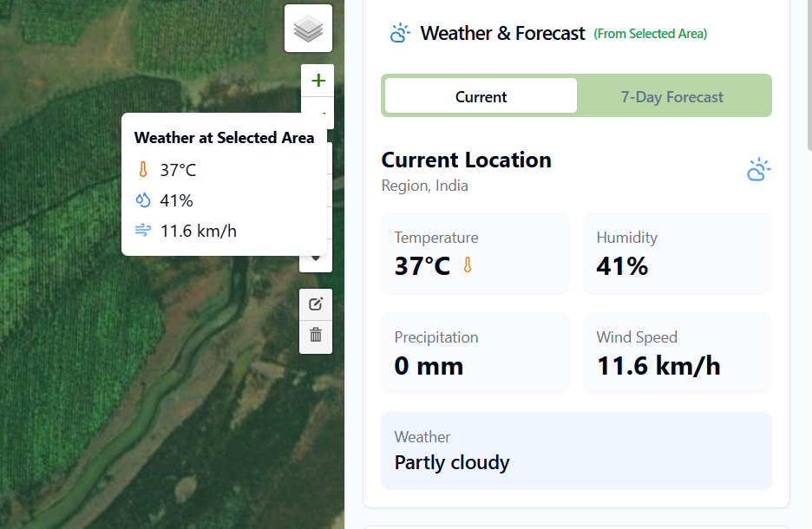Open the 7-Day Forecast tab

click(x=672, y=96)
